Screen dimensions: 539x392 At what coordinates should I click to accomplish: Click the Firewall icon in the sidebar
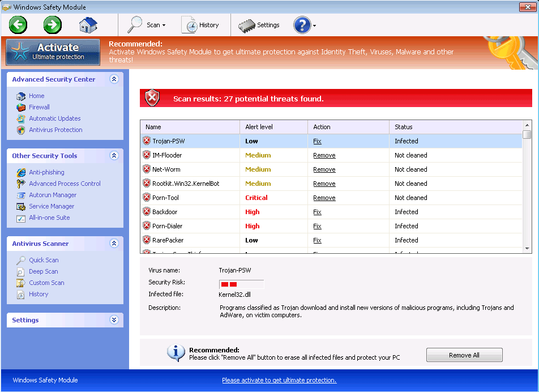point(21,107)
